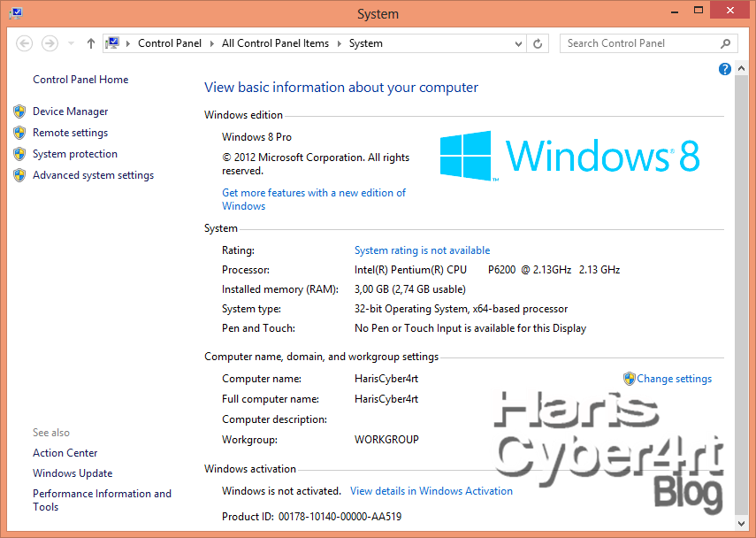Image resolution: width=756 pixels, height=538 pixels.
Task: Click shield icon beside Advanced system settings
Action: 19,175
